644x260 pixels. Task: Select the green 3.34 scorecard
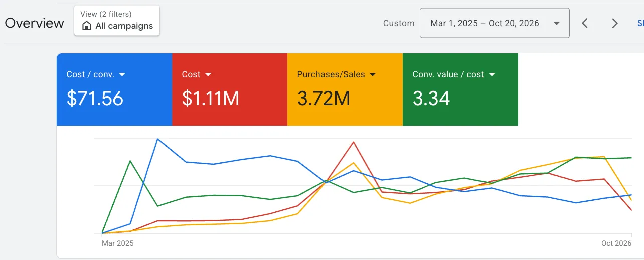[460, 89]
